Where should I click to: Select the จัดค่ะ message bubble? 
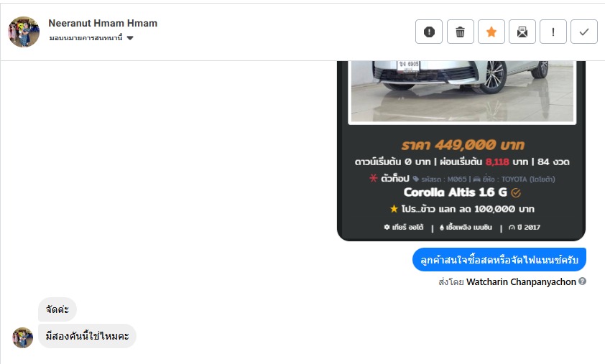57,309
